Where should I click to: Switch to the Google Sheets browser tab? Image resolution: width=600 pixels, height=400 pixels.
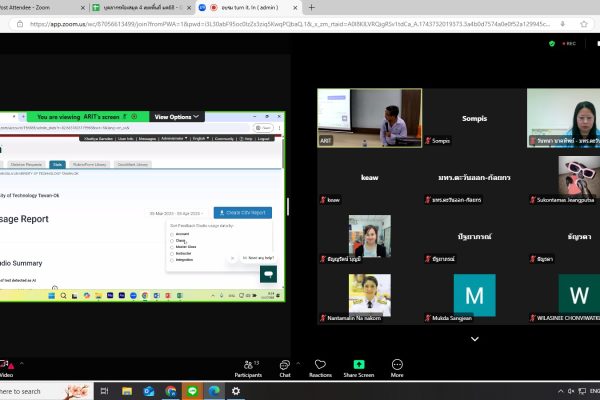pos(142,7)
